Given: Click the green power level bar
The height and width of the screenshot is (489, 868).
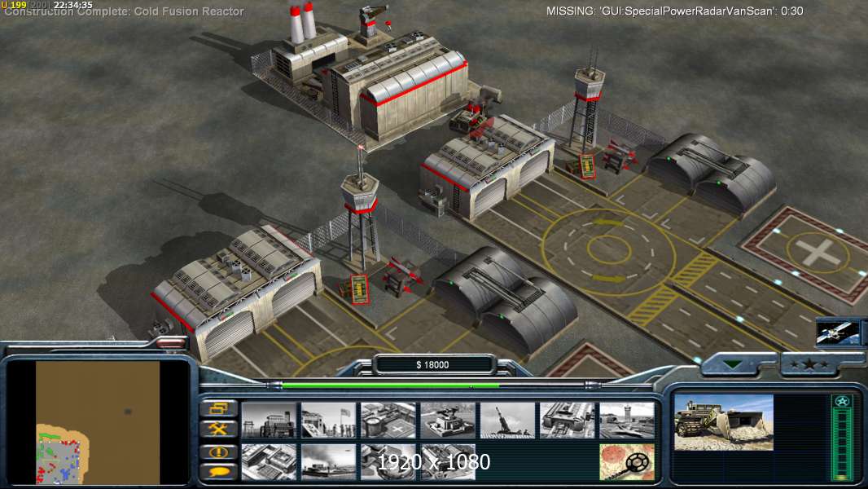Looking at the screenshot, I should 390,385.
